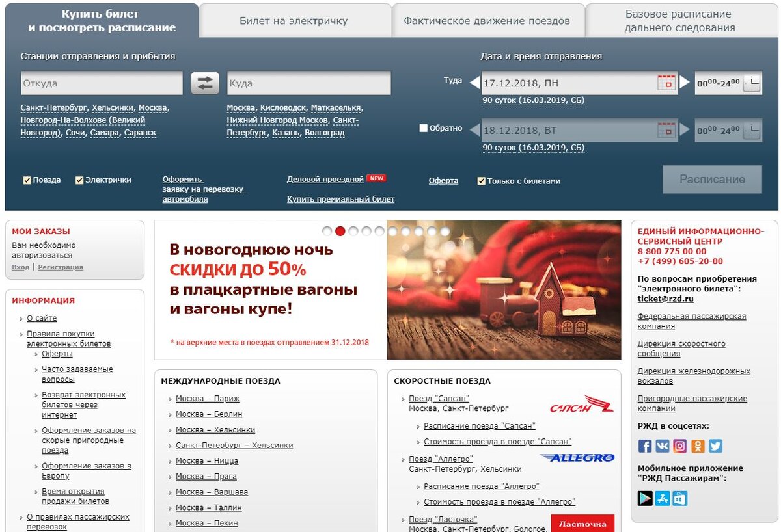The image size is (781, 532).
Task: Get the app on Google Play
Action: [645, 499]
